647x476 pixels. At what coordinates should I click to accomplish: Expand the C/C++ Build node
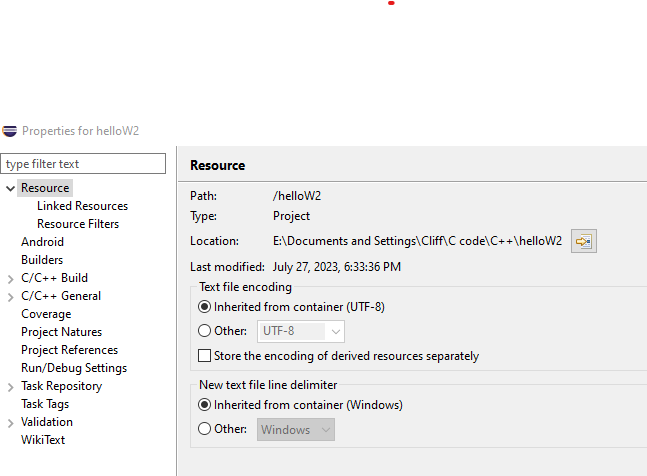11,279
